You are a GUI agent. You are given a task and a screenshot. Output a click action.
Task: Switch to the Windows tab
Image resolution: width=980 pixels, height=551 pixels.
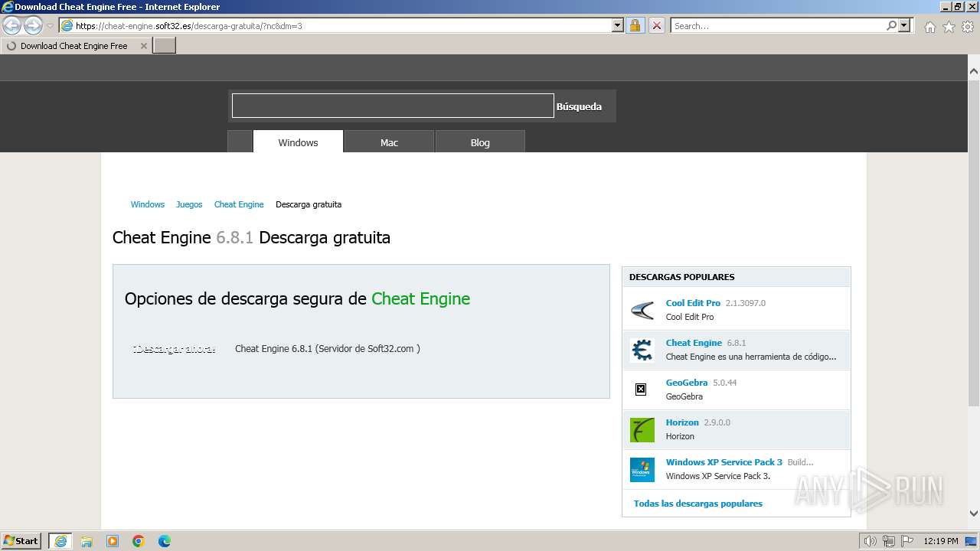pyautogui.click(x=298, y=142)
